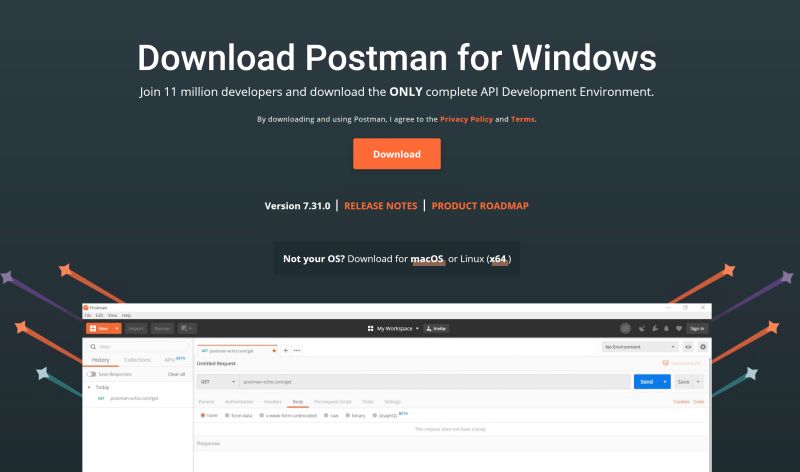Click the Import button in Postman
The height and width of the screenshot is (472, 800).
[136, 329]
